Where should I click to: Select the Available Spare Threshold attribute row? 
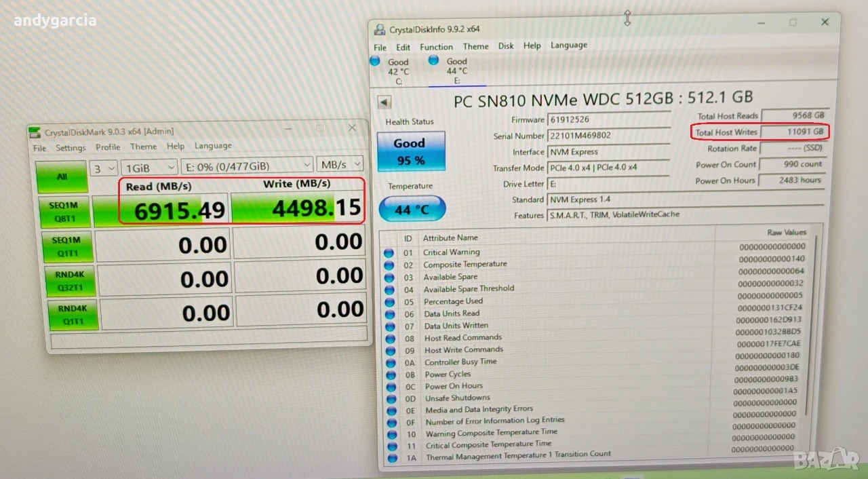click(595, 288)
